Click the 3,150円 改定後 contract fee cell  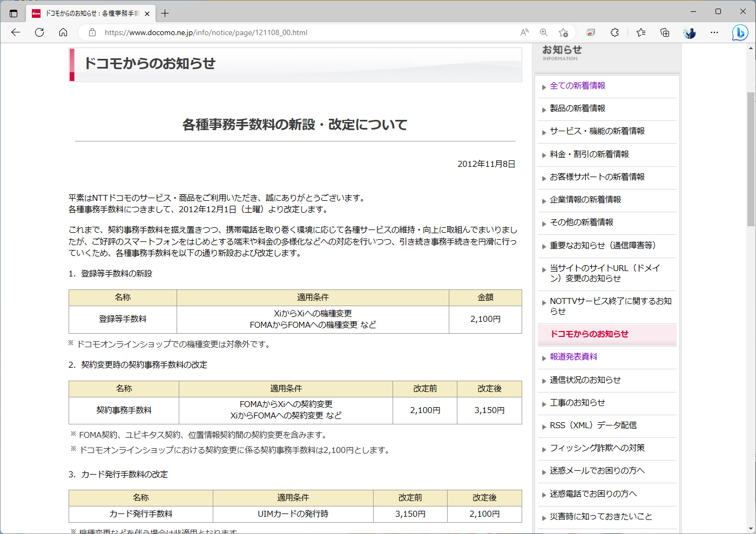(490, 410)
